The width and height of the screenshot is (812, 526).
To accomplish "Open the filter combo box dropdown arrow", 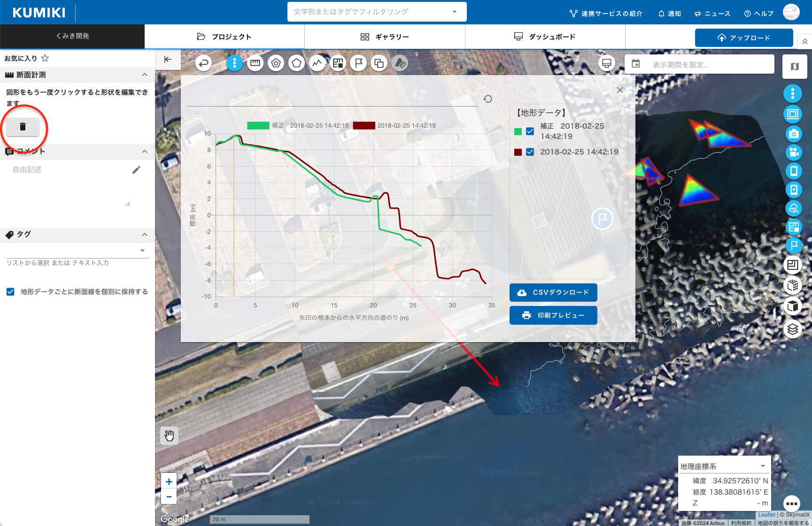I will click(455, 12).
